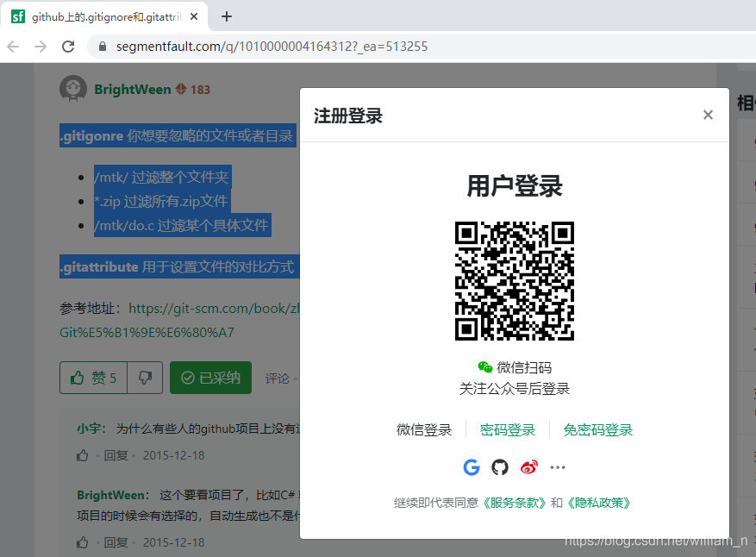This screenshot has width=756, height=557.
Task: Click BrightWeen user avatar
Action: pos(73,89)
